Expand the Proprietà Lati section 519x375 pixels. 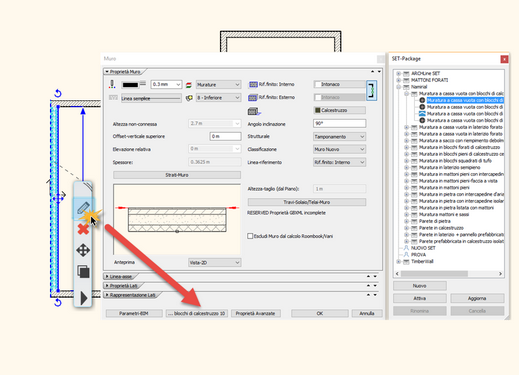107,286
